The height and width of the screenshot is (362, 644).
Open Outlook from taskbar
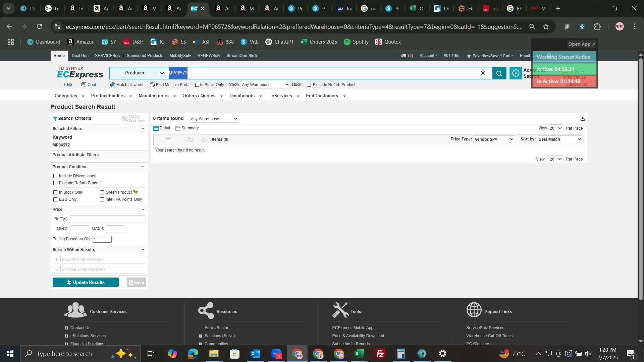click(x=256, y=354)
